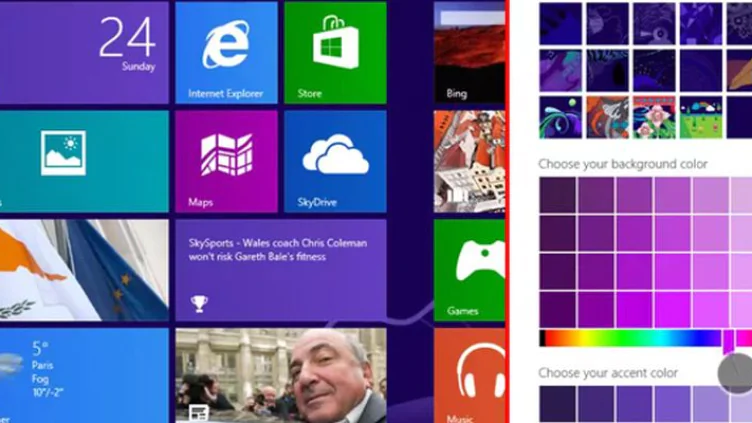The image size is (752, 423).
Task: Click the 'Paris' label on weather tile
Action: click(42, 365)
